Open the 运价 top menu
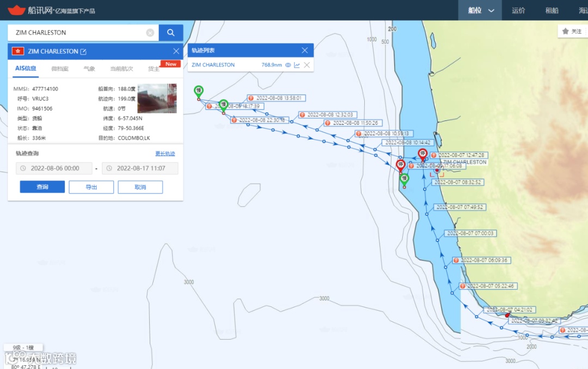Image resolution: width=588 pixels, height=369 pixels. pos(518,10)
